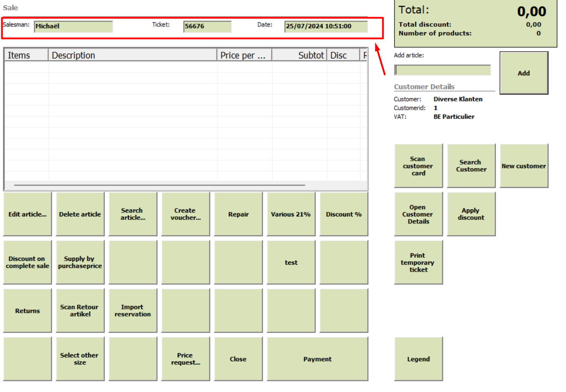Open Search article dialog
Screen dimensions: 566x392
[133, 214]
